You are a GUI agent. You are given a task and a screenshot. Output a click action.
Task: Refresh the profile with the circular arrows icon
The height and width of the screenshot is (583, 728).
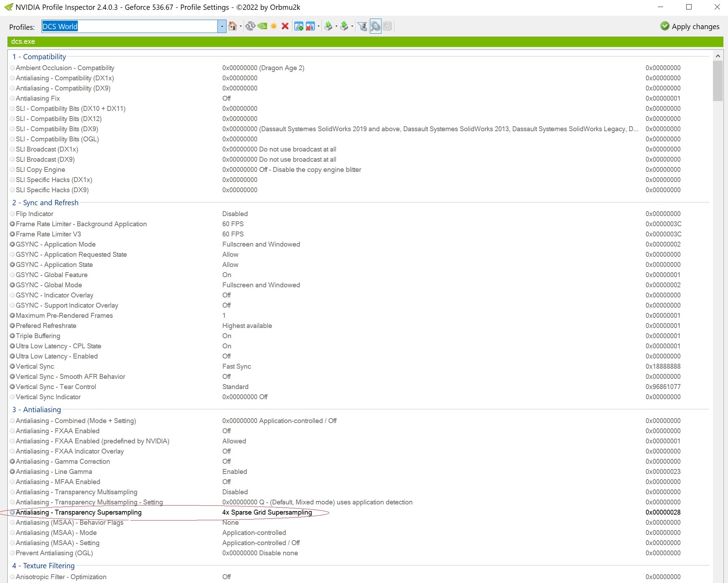(250, 26)
